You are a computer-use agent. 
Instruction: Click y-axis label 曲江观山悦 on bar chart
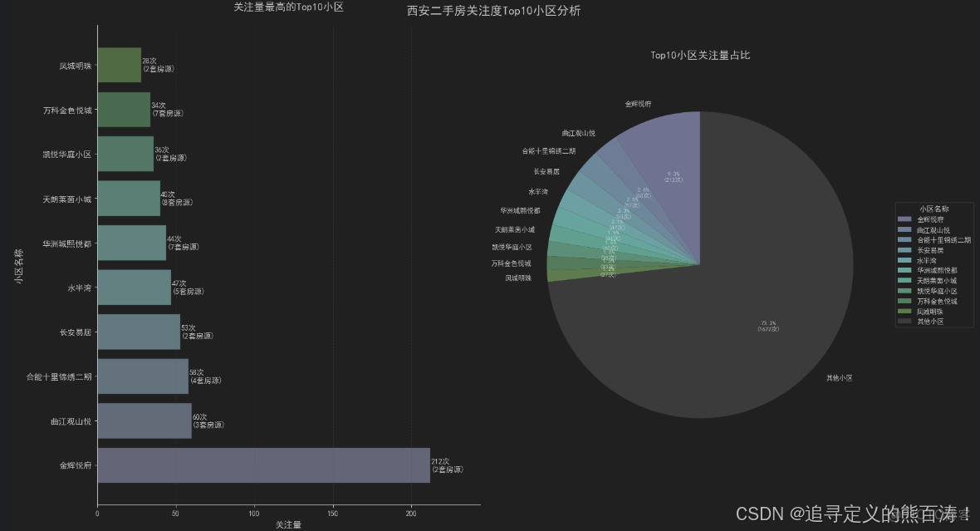(71, 421)
